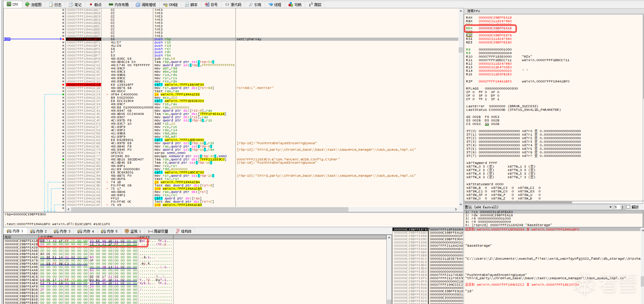Click the disassembly horizontal scrollbar thumb

[210, 209]
